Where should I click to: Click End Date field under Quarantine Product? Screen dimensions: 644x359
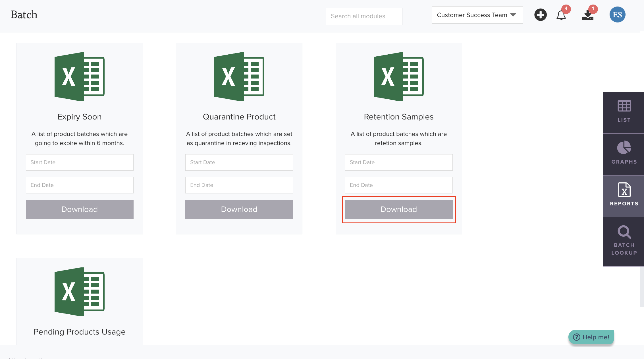click(x=239, y=185)
